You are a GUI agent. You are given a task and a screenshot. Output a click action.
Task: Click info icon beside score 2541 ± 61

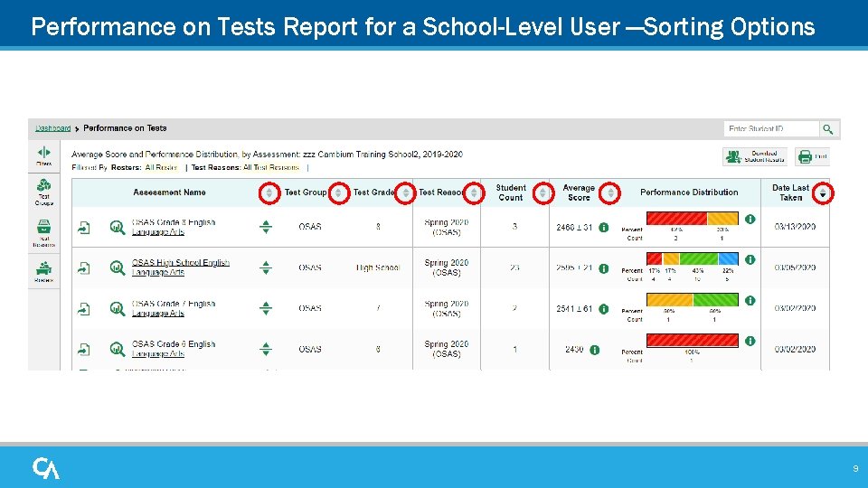tap(603, 309)
